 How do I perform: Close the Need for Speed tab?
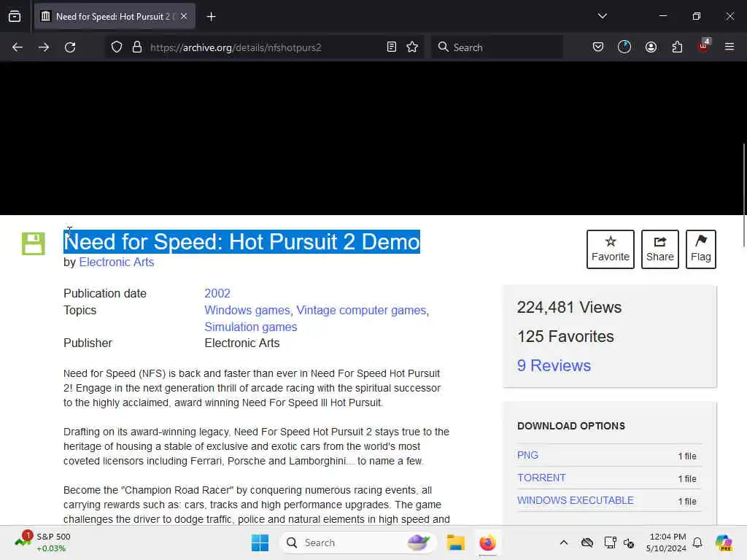184,17
